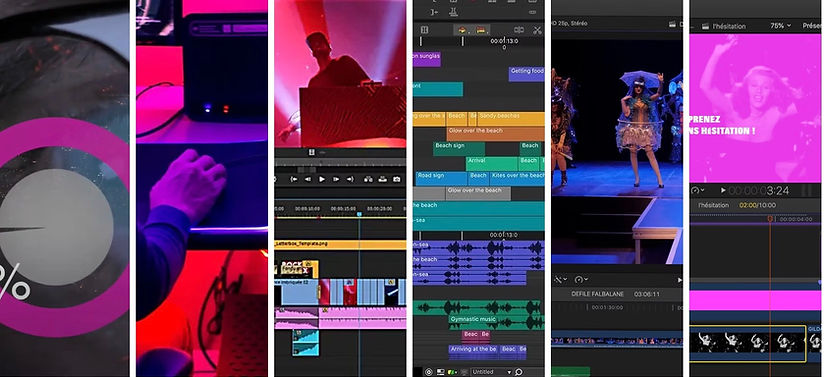Select the 'Beach sign' clip

pyautogui.click(x=459, y=149)
